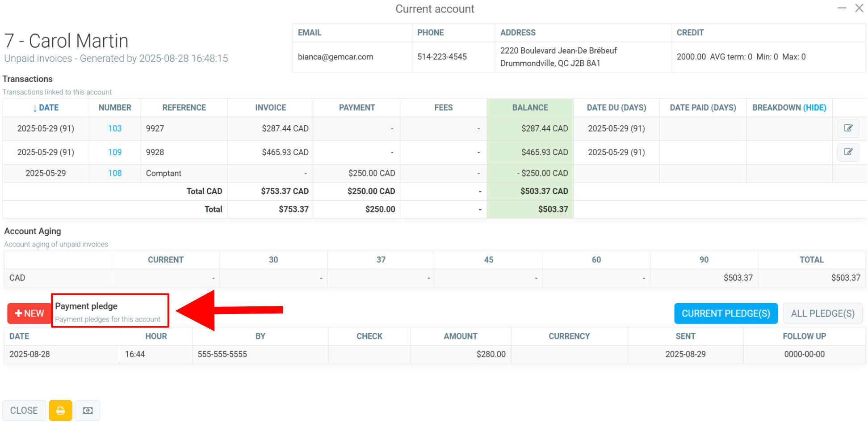Hide the breakdown column via (HIDE)

pos(814,107)
